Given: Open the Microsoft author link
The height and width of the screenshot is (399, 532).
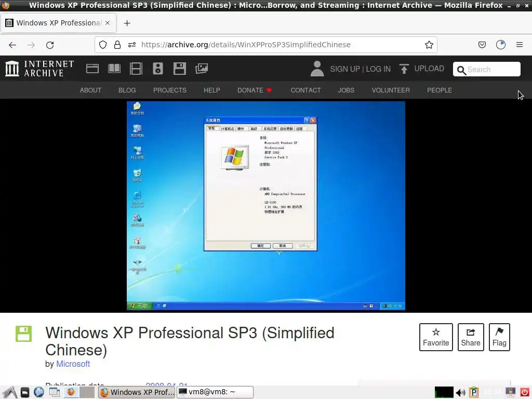Looking at the screenshot, I should (x=73, y=364).
